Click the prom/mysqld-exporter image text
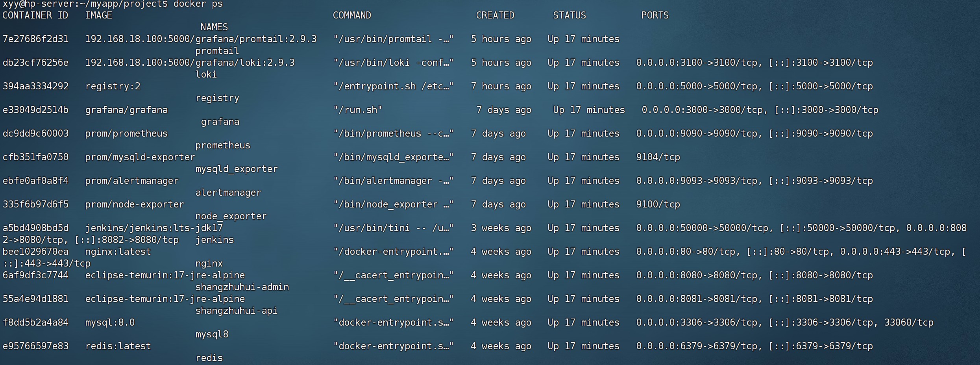The height and width of the screenshot is (365, 980). click(140, 157)
